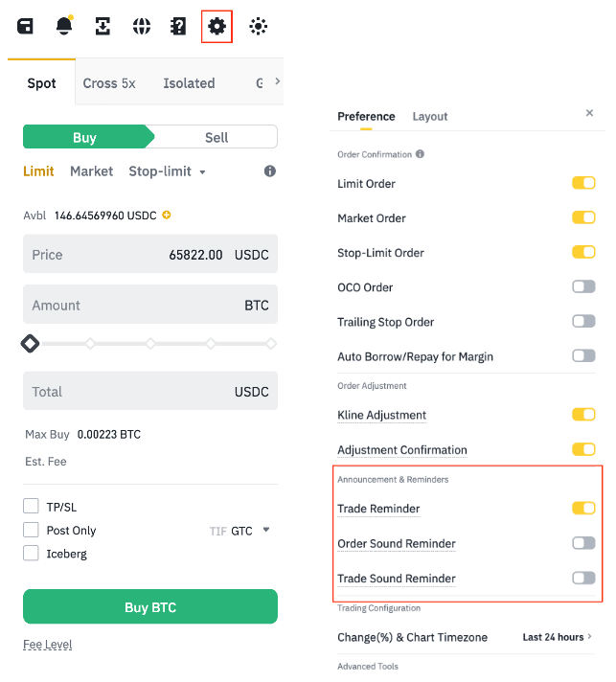Click the download app icon
The image size is (616, 682).
point(103,27)
